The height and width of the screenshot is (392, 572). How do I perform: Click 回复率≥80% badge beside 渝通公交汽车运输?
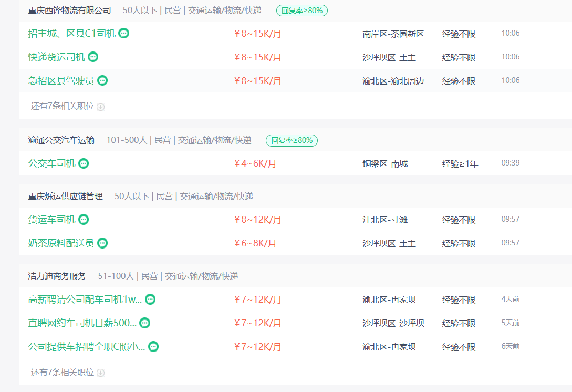[x=292, y=140]
